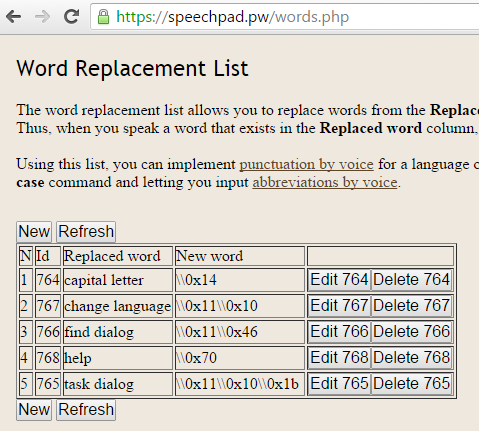The height and width of the screenshot is (431, 479).
Task: Click the green padlock security icon
Action: [x=103, y=16]
